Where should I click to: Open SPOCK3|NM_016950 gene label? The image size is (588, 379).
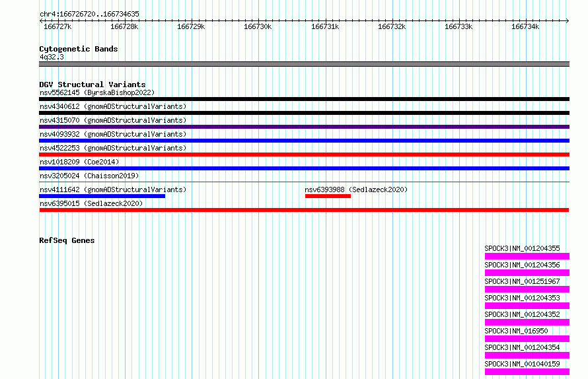(517, 331)
